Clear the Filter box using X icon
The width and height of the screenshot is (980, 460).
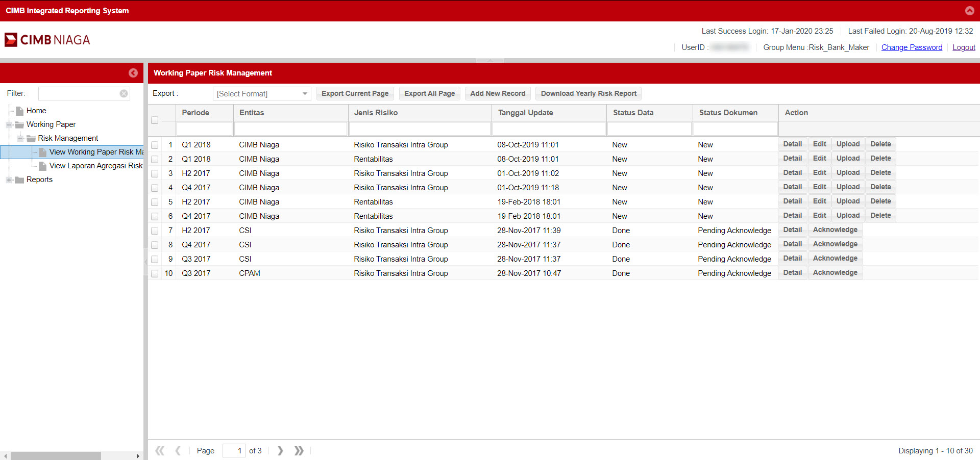[x=124, y=93]
